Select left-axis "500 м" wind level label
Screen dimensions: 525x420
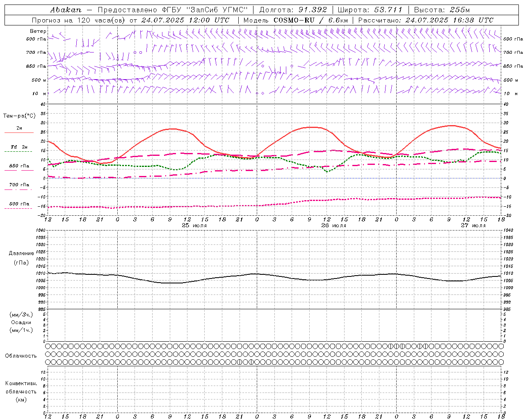coord(39,80)
